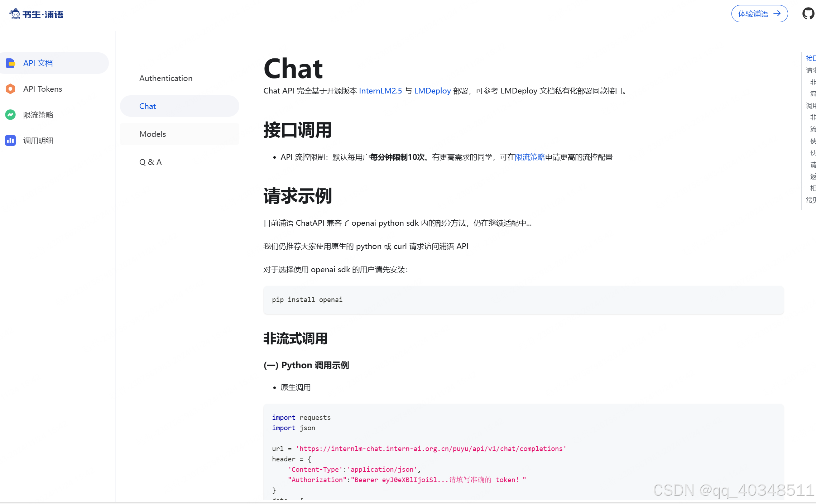Click the 返… entry in right outline
This screenshot has height=504, width=816.
tap(813, 177)
